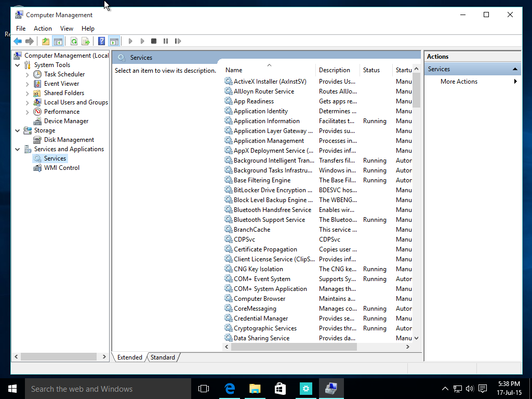The height and width of the screenshot is (399, 532).
Task: Select the Local Users and Groups icon
Action: pyautogui.click(x=37, y=102)
